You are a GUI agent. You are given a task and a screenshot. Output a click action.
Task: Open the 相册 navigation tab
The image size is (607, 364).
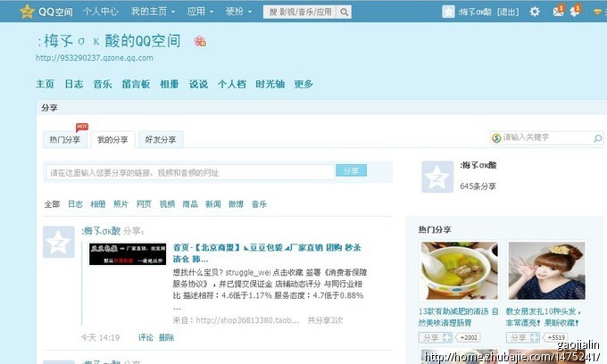[170, 84]
